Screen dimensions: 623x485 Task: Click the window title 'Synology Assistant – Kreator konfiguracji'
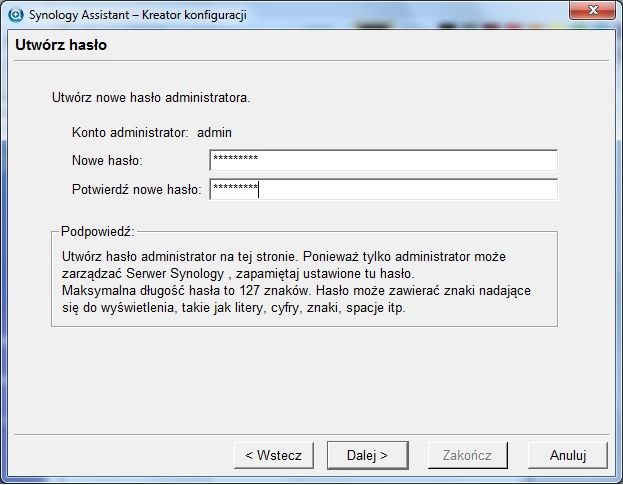[137, 15]
